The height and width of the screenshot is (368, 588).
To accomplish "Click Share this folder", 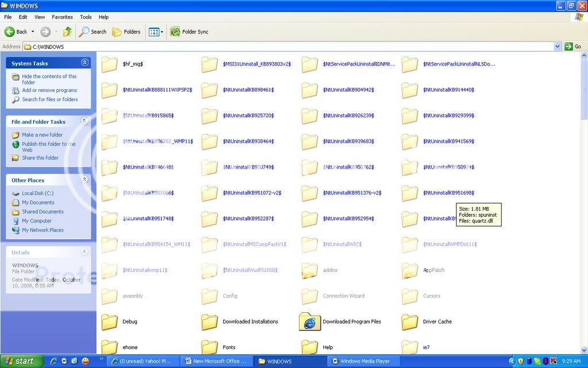I will [40, 158].
